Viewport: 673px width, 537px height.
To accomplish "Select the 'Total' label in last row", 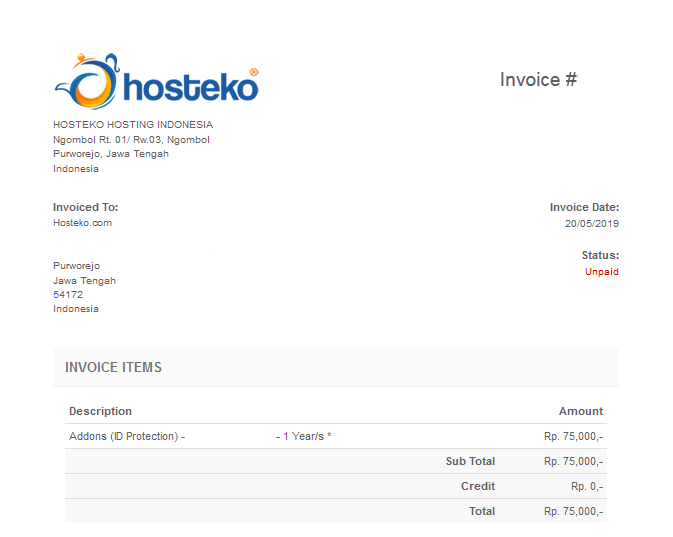I will point(482,511).
